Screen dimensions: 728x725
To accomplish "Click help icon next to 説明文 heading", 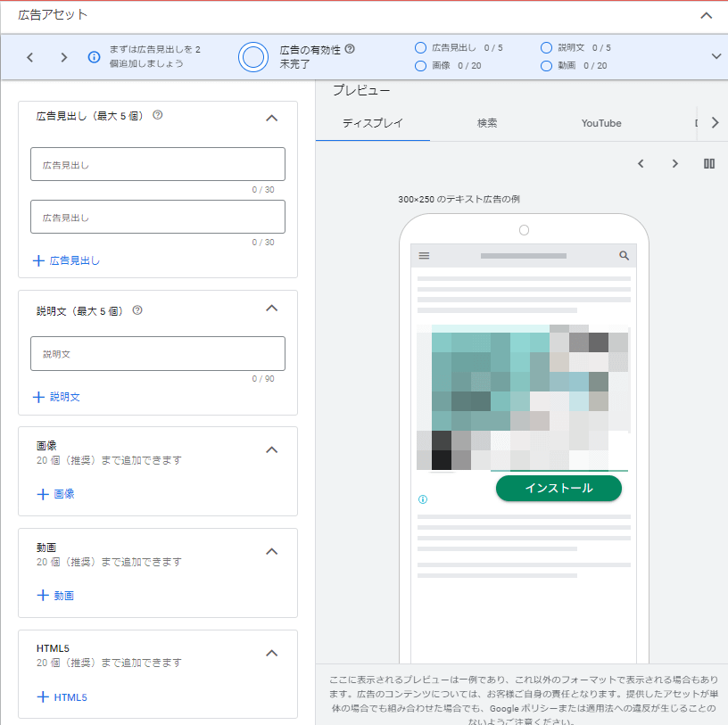I will (x=137, y=310).
